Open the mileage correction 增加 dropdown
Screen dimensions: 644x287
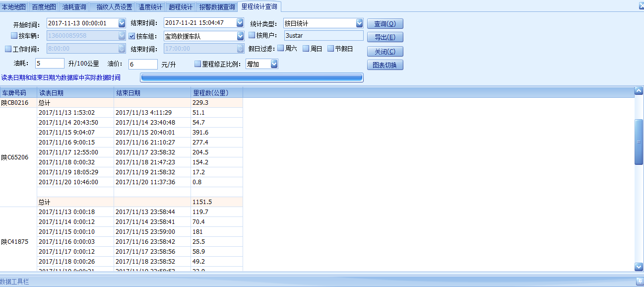(x=274, y=64)
